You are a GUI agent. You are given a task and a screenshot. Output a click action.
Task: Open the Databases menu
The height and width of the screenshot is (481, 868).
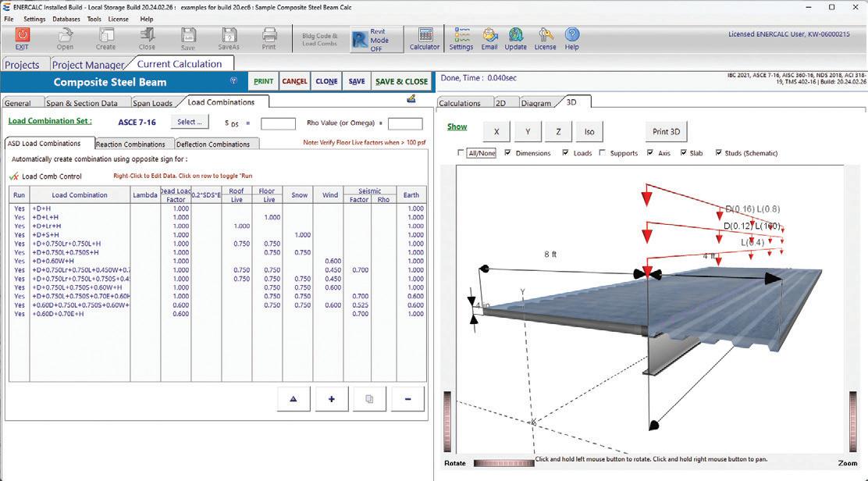[x=66, y=19]
